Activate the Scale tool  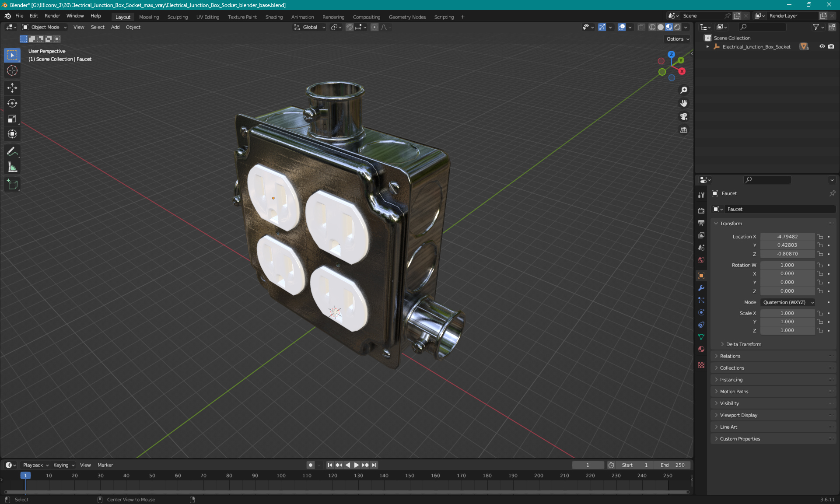tap(12, 119)
